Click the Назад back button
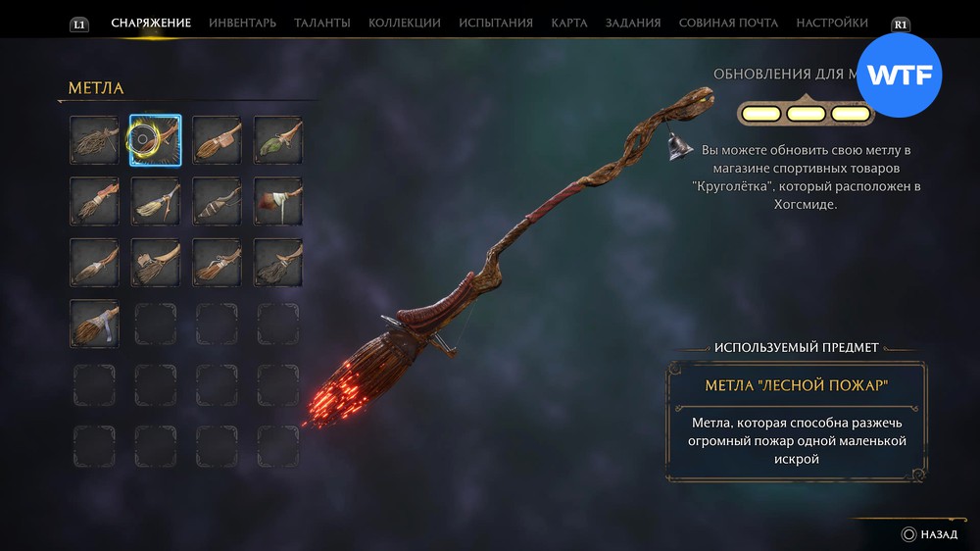 [x=929, y=534]
